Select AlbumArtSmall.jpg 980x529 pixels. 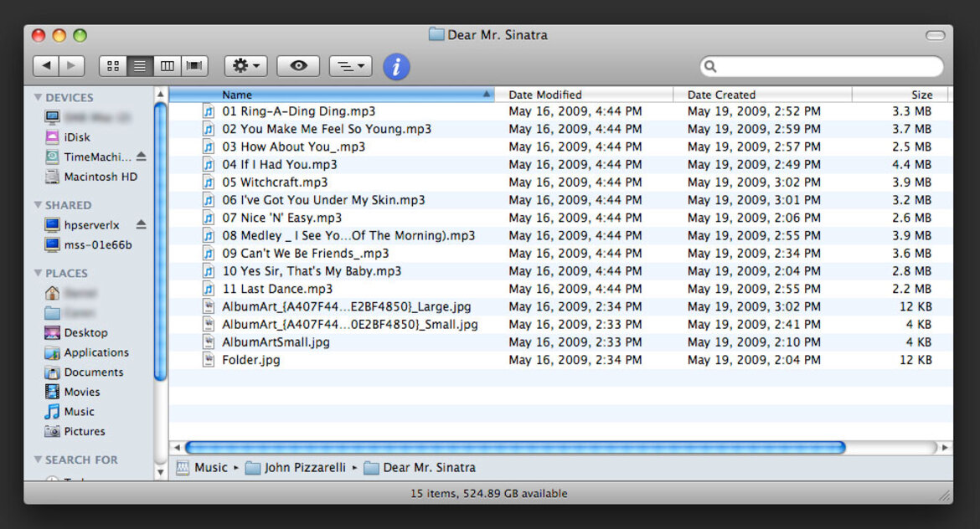(276, 342)
